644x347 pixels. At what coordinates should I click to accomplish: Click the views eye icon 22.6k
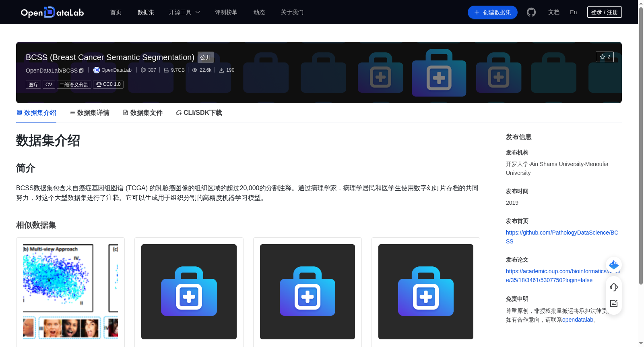195,70
